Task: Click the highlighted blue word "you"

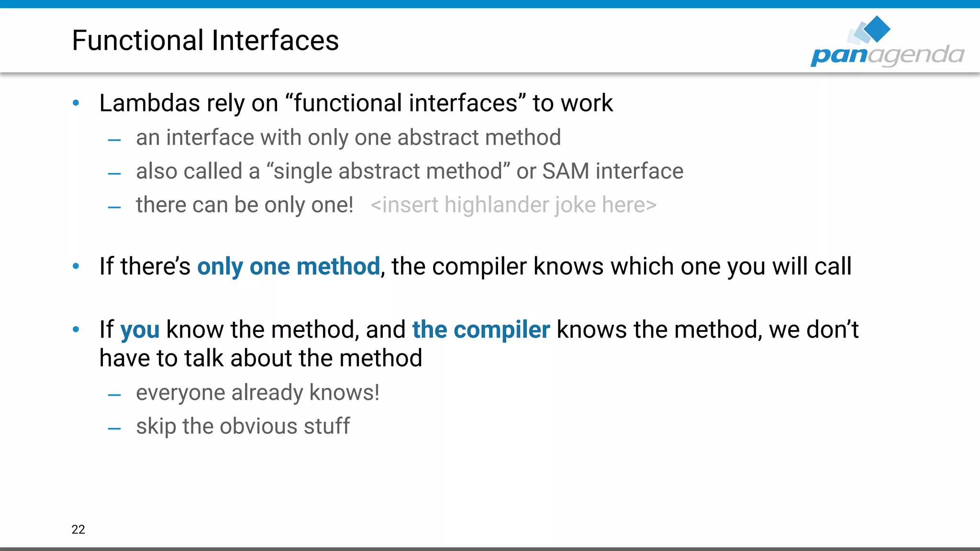Action: [140, 330]
